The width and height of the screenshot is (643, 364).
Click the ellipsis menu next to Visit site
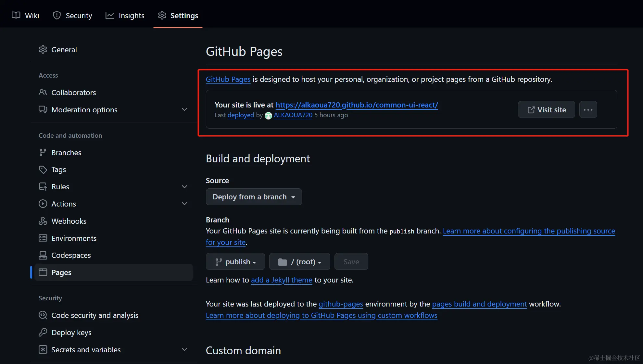click(588, 109)
